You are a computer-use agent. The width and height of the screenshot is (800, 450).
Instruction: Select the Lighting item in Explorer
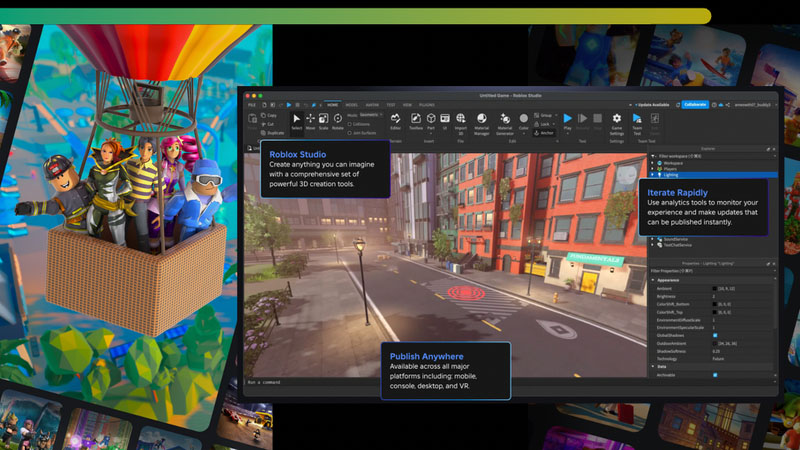click(713, 174)
